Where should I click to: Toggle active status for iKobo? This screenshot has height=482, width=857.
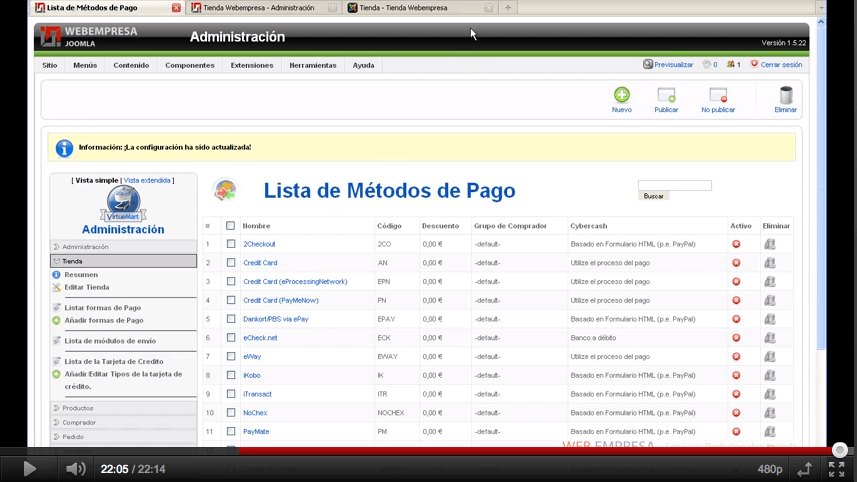tap(736, 375)
